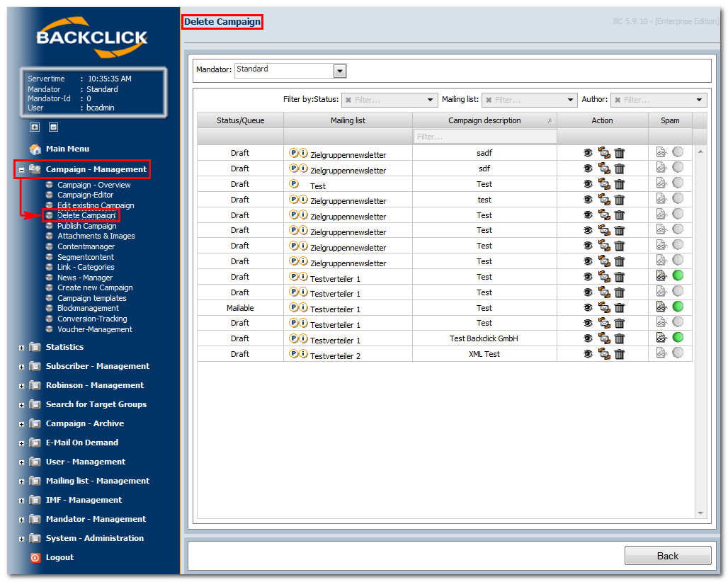The height and width of the screenshot is (582, 728).
Task: Delete the XML Test campaign with trash icon
Action: coord(620,354)
